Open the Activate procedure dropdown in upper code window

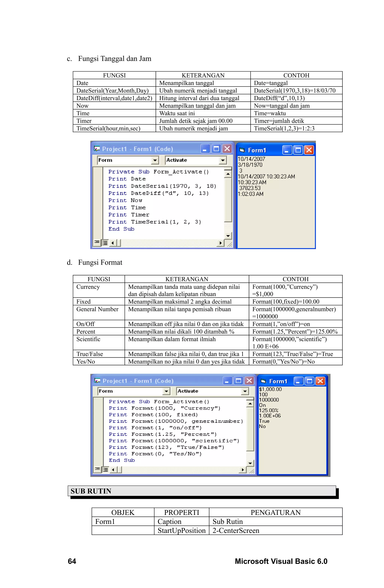(223, 160)
